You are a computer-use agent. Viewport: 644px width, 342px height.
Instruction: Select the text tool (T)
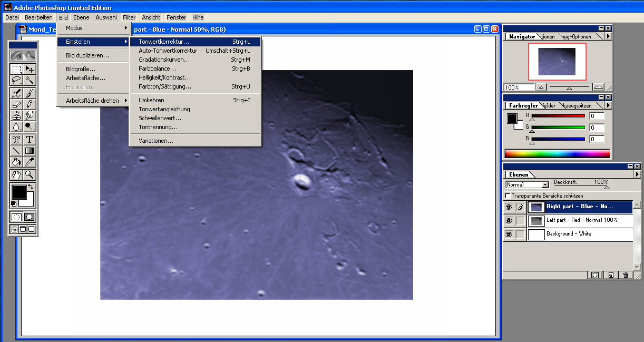coord(30,139)
